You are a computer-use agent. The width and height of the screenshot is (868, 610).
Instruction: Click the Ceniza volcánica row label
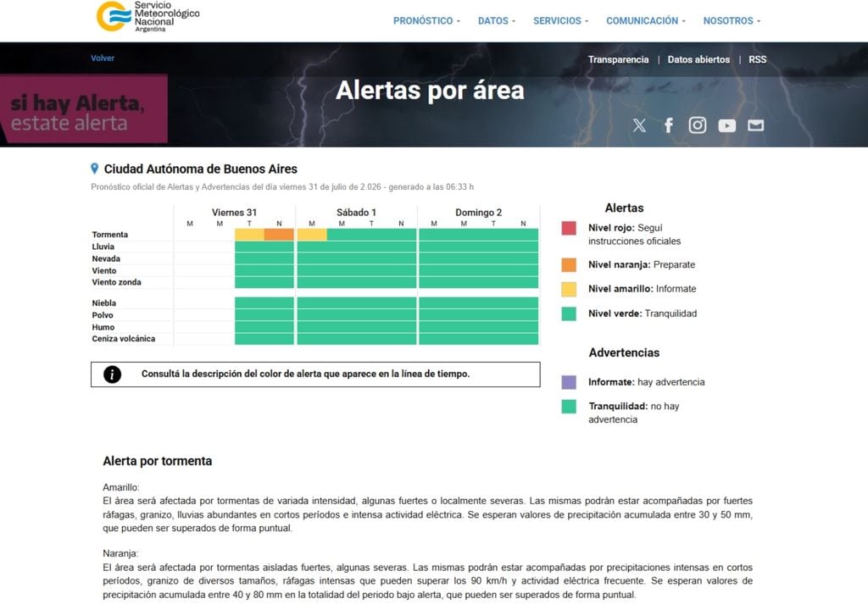coord(124,339)
